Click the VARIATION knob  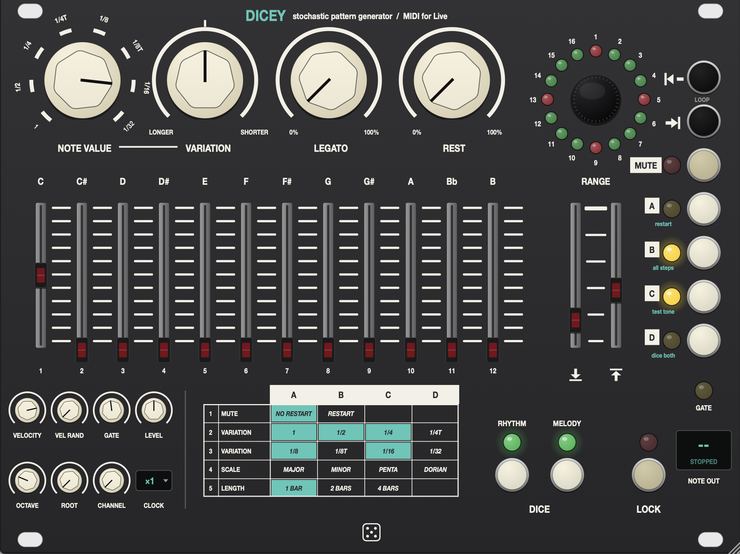coord(205,80)
